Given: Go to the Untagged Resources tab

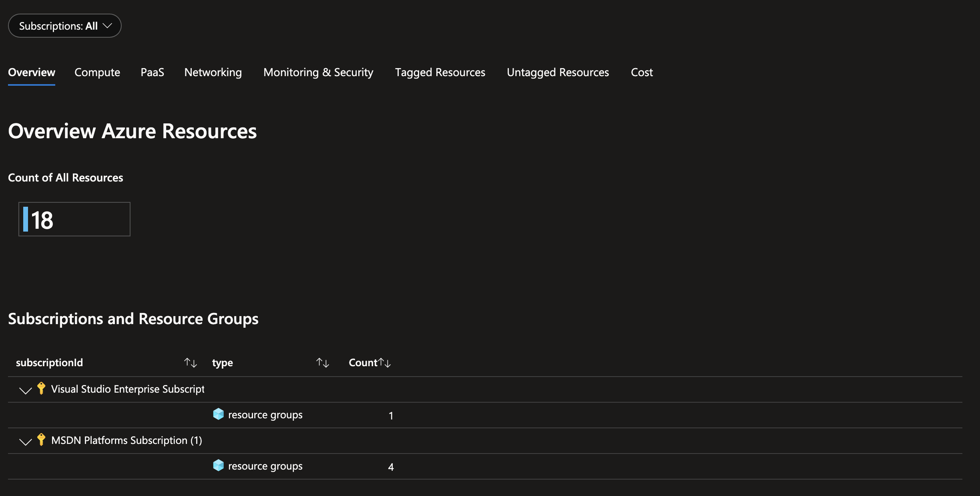Looking at the screenshot, I should coord(558,73).
